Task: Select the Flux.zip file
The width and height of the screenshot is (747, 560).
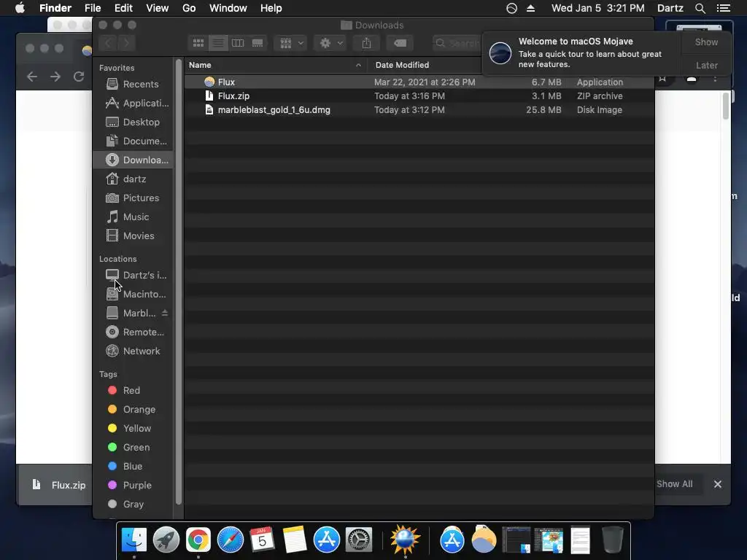Action: (419, 96)
